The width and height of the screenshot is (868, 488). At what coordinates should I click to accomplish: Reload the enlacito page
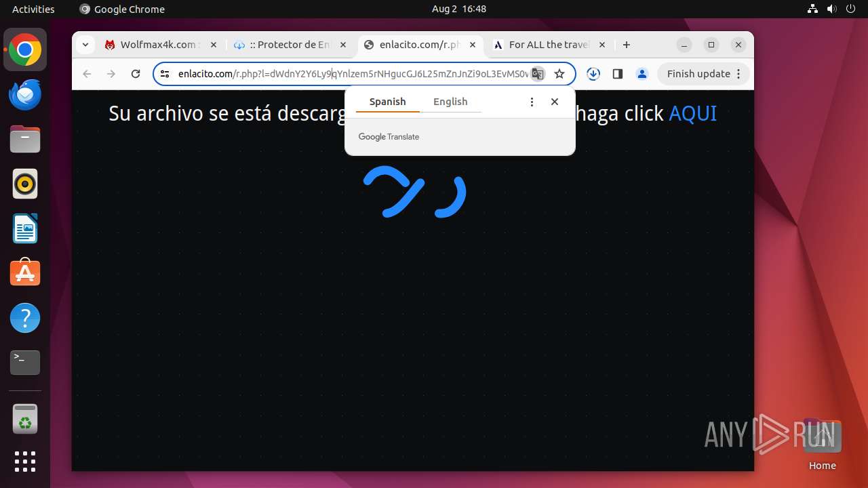pos(136,74)
